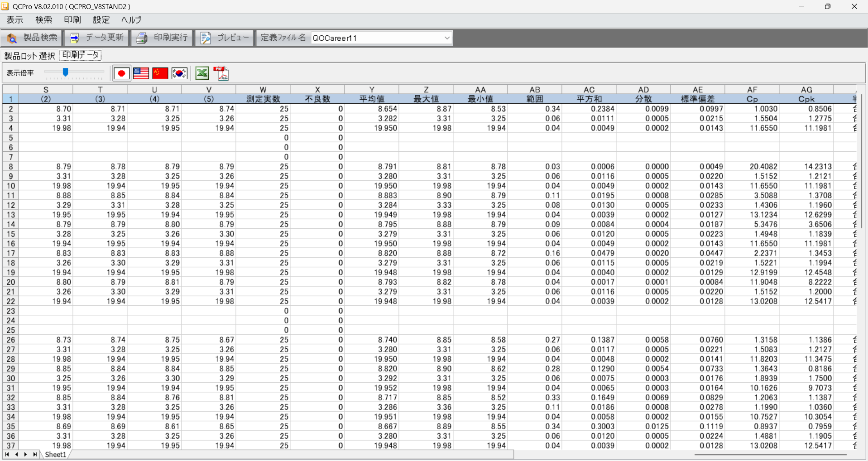The width and height of the screenshot is (868, 461).
Task: Click the first sheet navigation arrow
Action: [7, 455]
